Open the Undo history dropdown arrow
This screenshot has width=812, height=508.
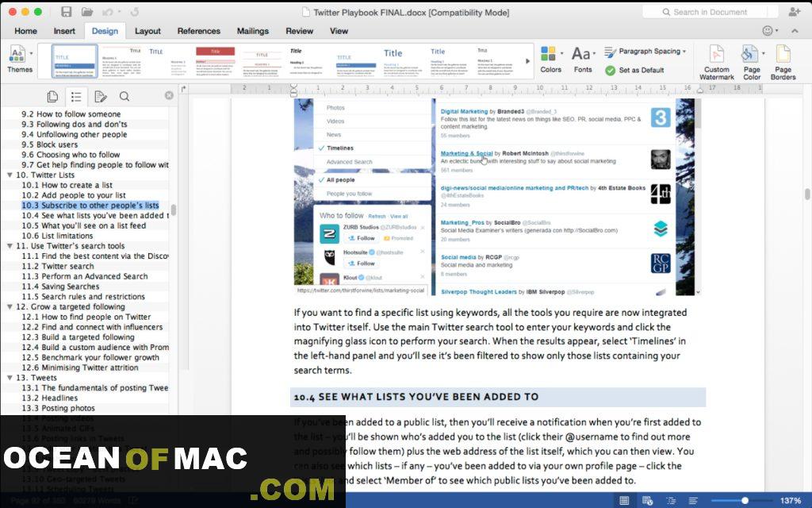120,12
